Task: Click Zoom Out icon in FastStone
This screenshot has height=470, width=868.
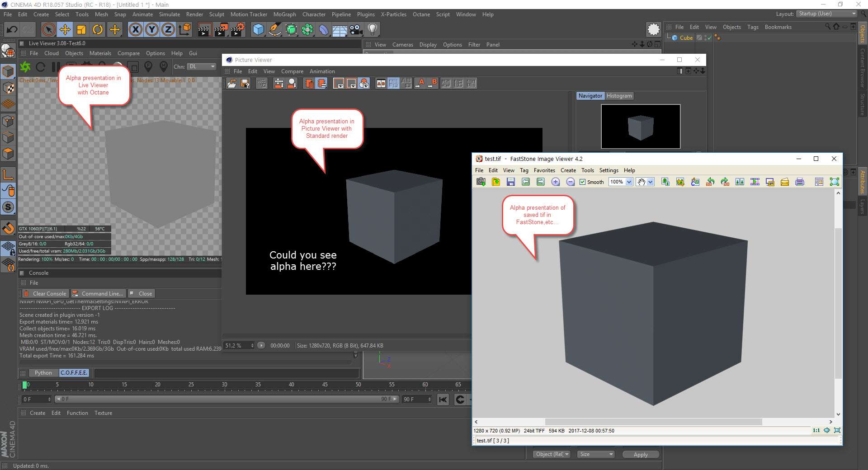Action: point(571,182)
